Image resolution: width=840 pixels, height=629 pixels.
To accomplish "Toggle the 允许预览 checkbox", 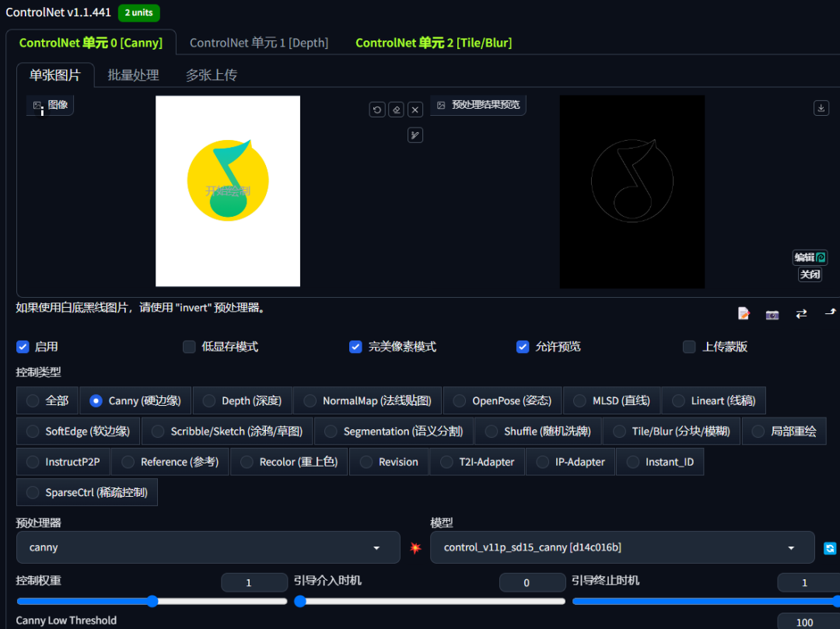I will click(523, 347).
